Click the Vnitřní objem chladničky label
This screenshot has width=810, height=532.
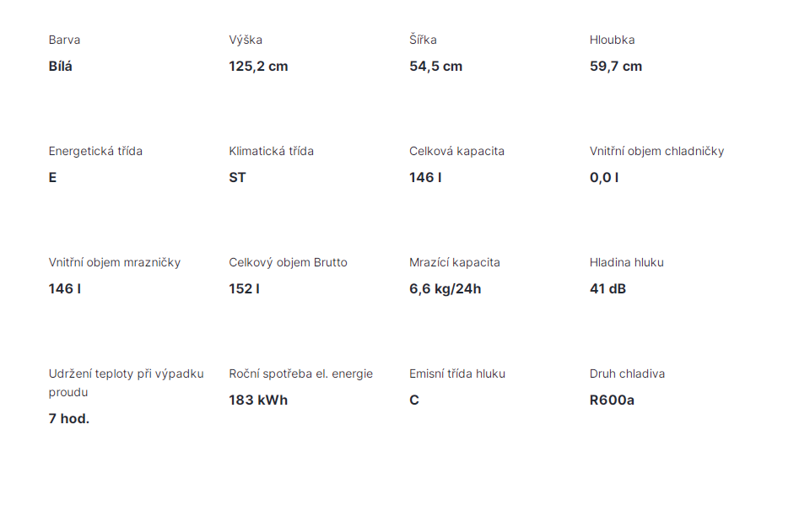[x=656, y=151]
